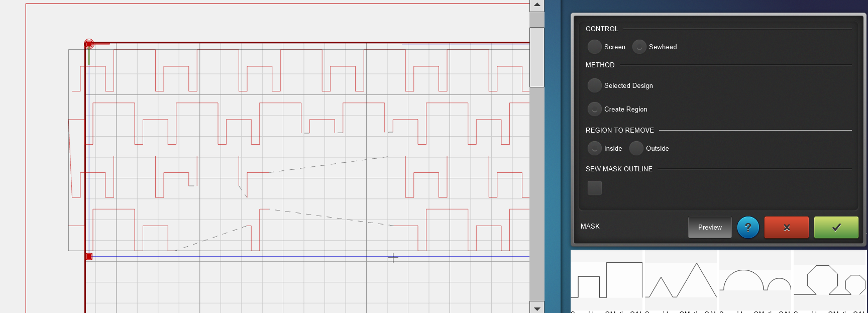Click the red handle at top-left corner
Viewport: 868px width, 313px height.
pyautogui.click(x=89, y=44)
